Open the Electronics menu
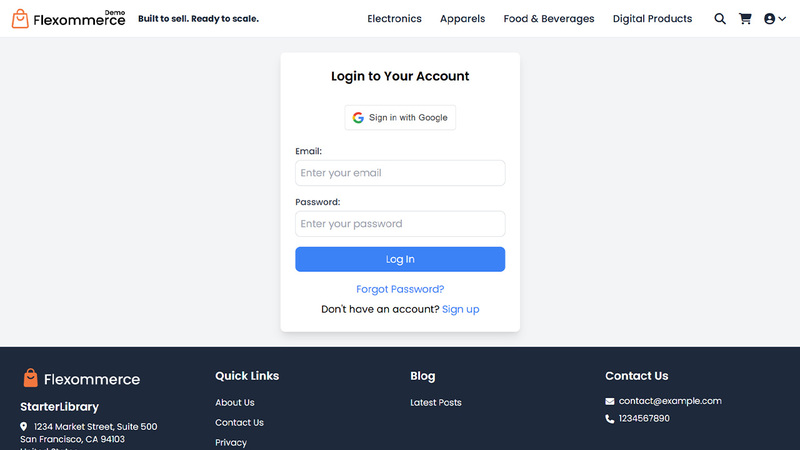This screenshot has width=800, height=450. coord(394,19)
